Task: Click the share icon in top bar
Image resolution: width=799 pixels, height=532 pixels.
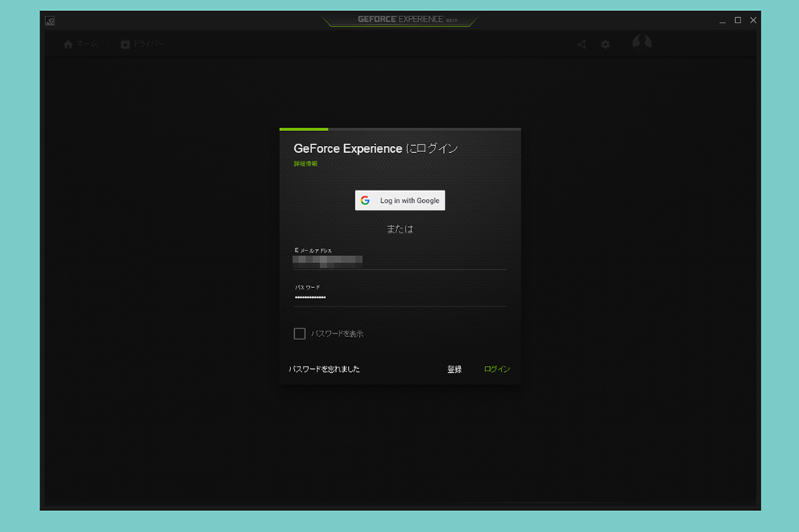Action: coord(582,44)
